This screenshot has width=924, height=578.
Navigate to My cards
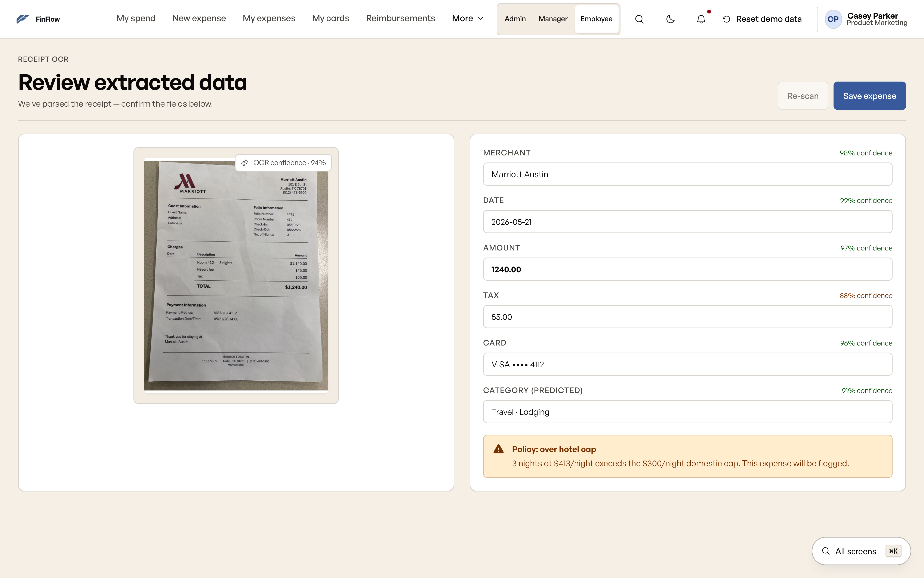click(331, 18)
